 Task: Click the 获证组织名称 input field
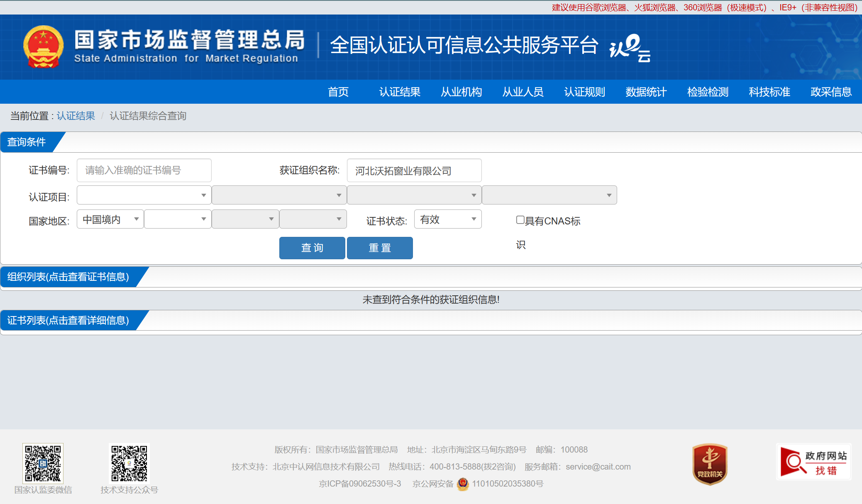[x=414, y=170]
